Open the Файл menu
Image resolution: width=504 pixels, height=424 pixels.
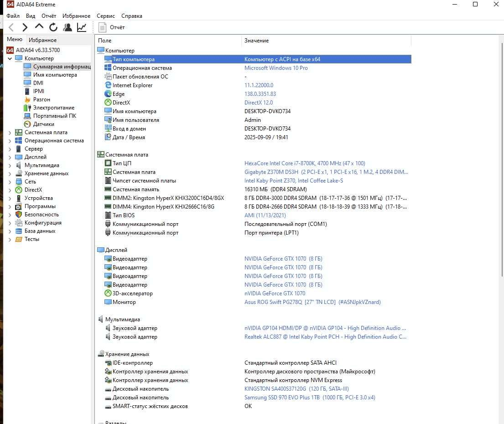pyautogui.click(x=13, y=16)
